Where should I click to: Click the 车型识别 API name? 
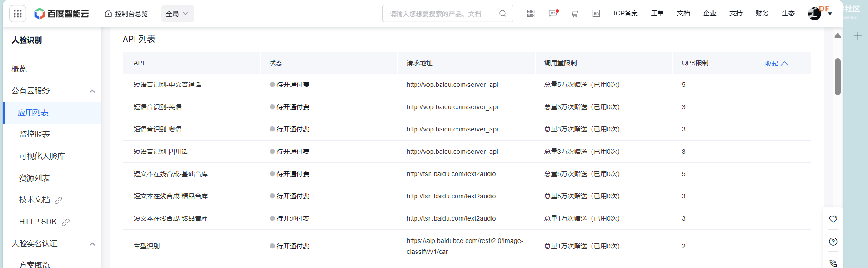[146, 246]
